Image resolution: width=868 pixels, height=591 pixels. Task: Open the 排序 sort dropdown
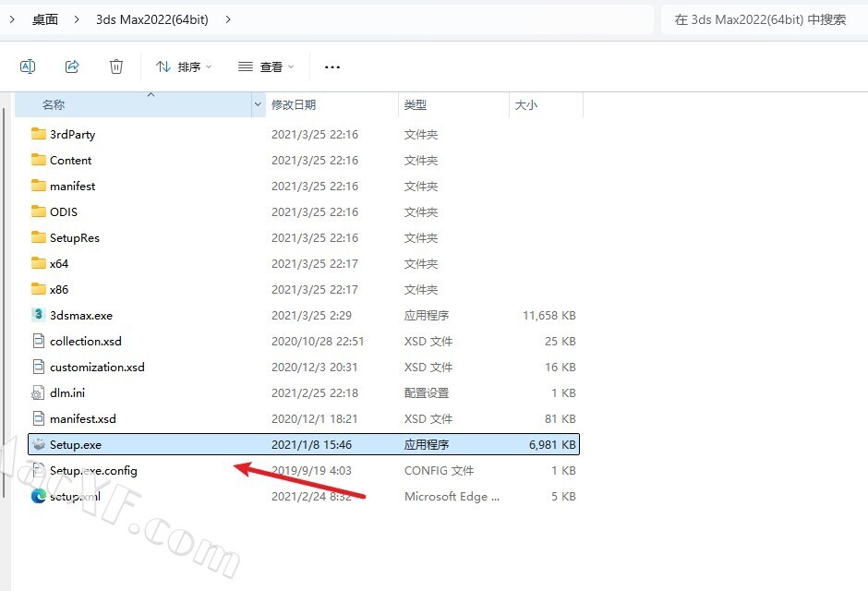184,67
